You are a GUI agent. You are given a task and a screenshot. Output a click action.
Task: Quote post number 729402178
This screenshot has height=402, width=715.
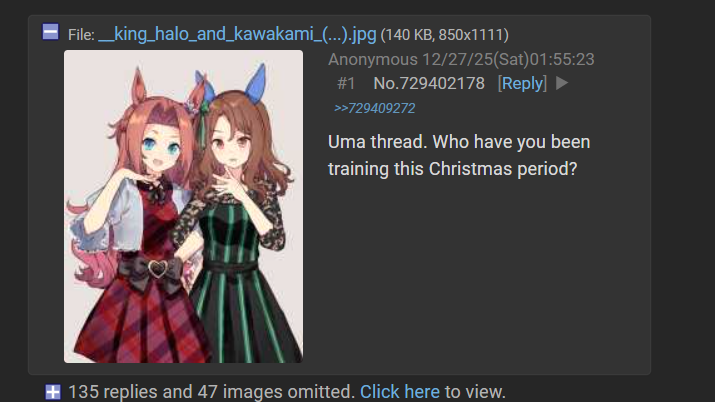tap(442, 83)
